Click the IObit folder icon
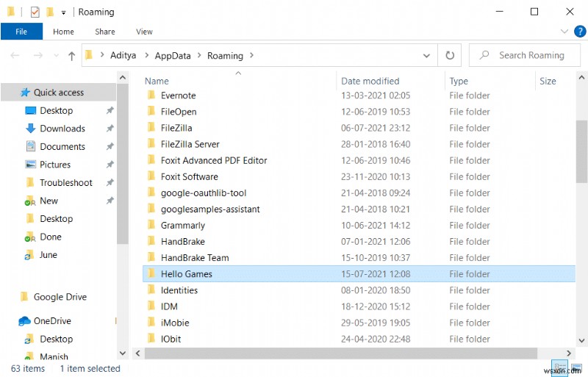 pos(151,338)
